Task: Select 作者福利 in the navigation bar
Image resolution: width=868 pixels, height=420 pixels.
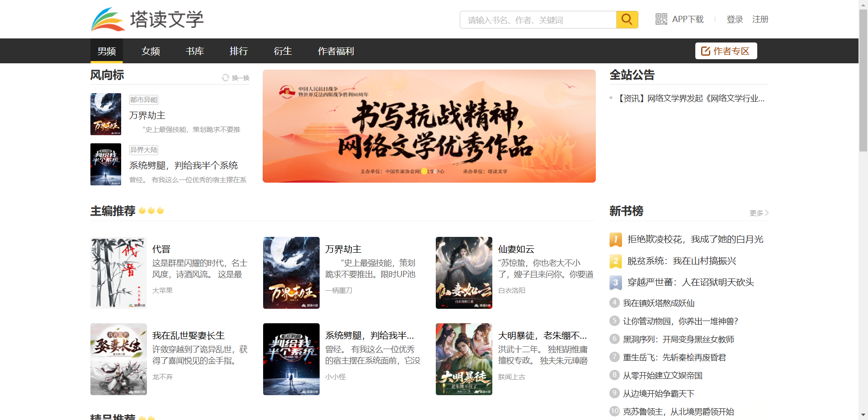Action: pyautogui.click(x=335, y=51)
